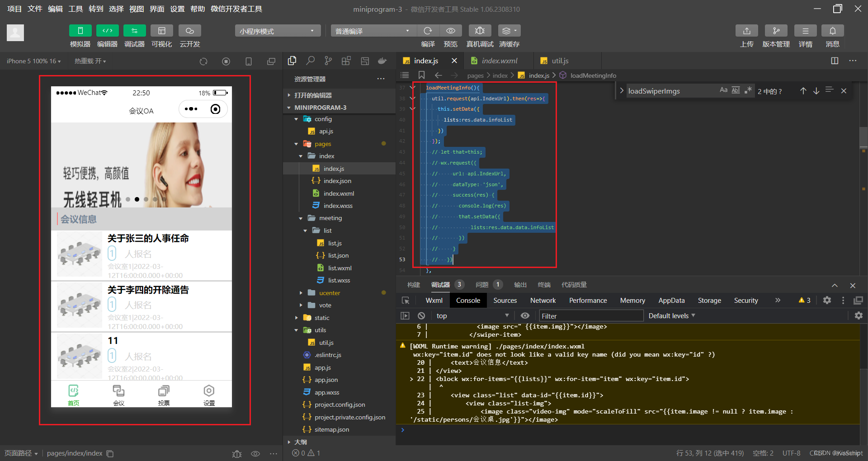Switch to the Network devtools tab
This screenshot has height=461, width=868.
tap(543, 301)
